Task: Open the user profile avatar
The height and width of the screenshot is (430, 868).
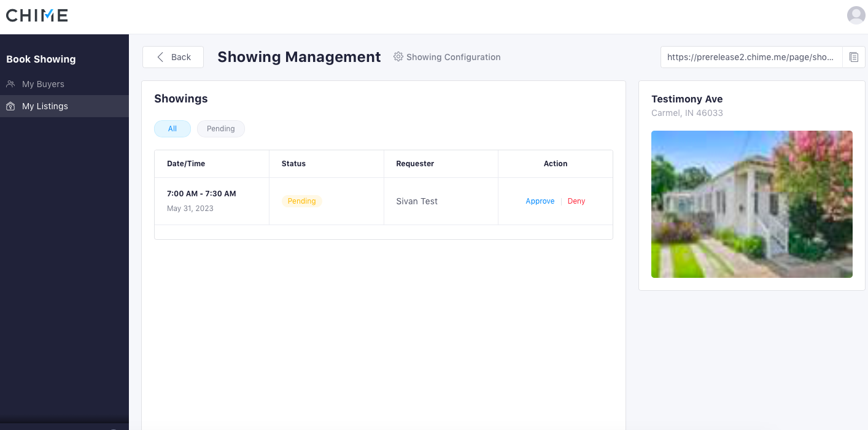Action: (856, 15)
